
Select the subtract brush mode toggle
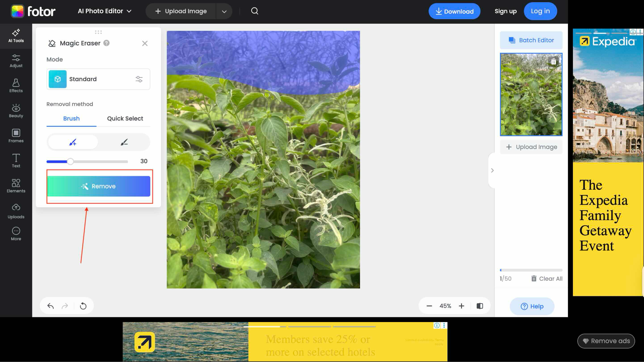tap(124, 142)
